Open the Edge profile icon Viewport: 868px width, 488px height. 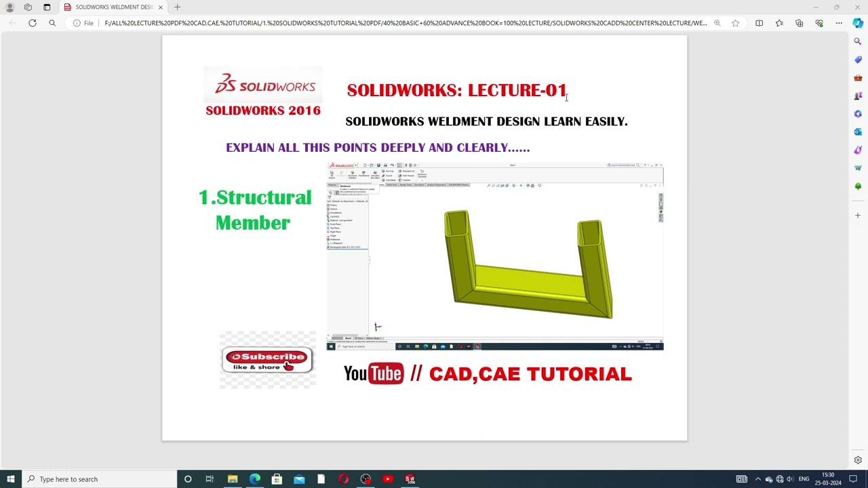click(x=9, y=7)
